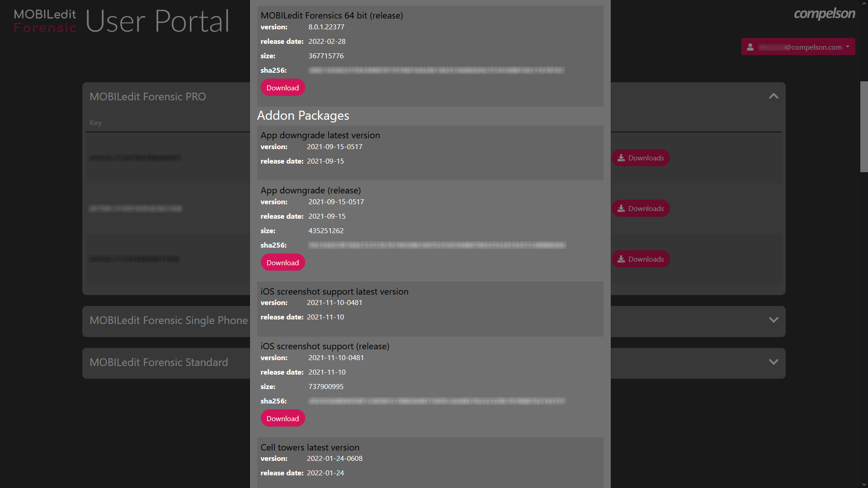This screenshot has height=488, width=868.
Task: Click the MOBILedit Forensic logo top-left
Action: tap(44, 20)
